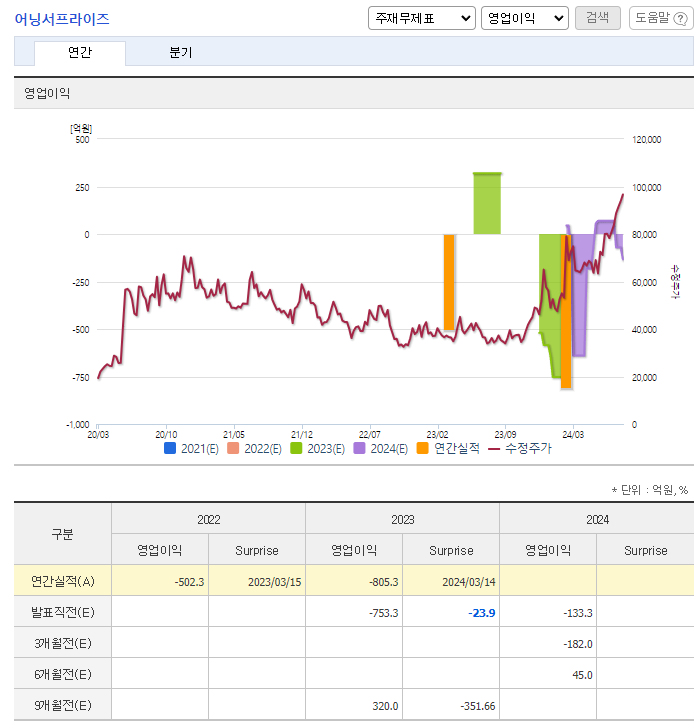Open the 주재무제표 dropdown

[x=421, y=18]
